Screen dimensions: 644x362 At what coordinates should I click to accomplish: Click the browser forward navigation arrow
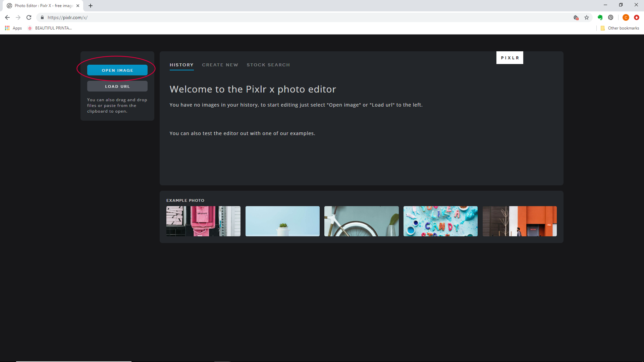tap(18, 17)
